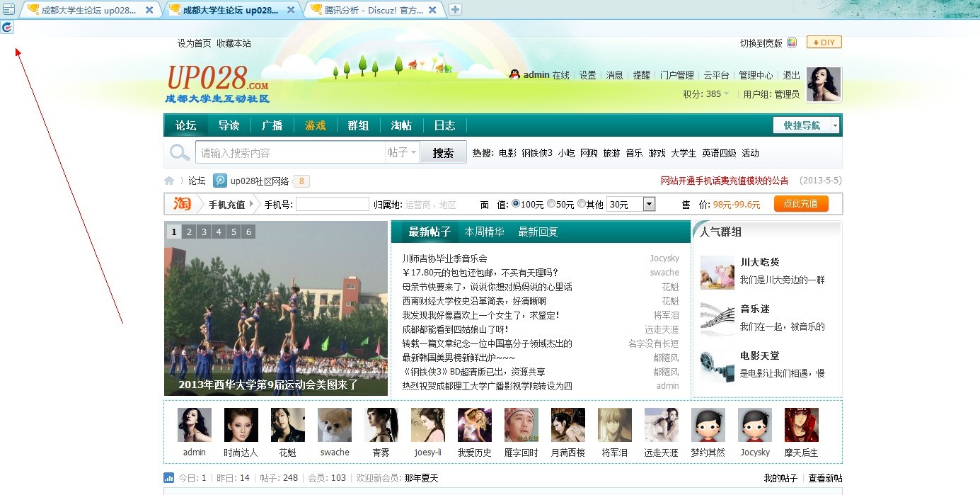
Task: Show slide 3 in the image carousel
Action: click(204, 232)
